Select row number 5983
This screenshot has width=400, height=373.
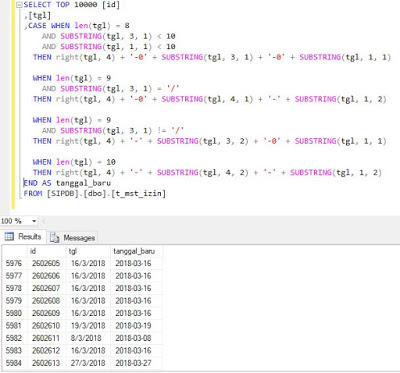(x=14, y=351)
